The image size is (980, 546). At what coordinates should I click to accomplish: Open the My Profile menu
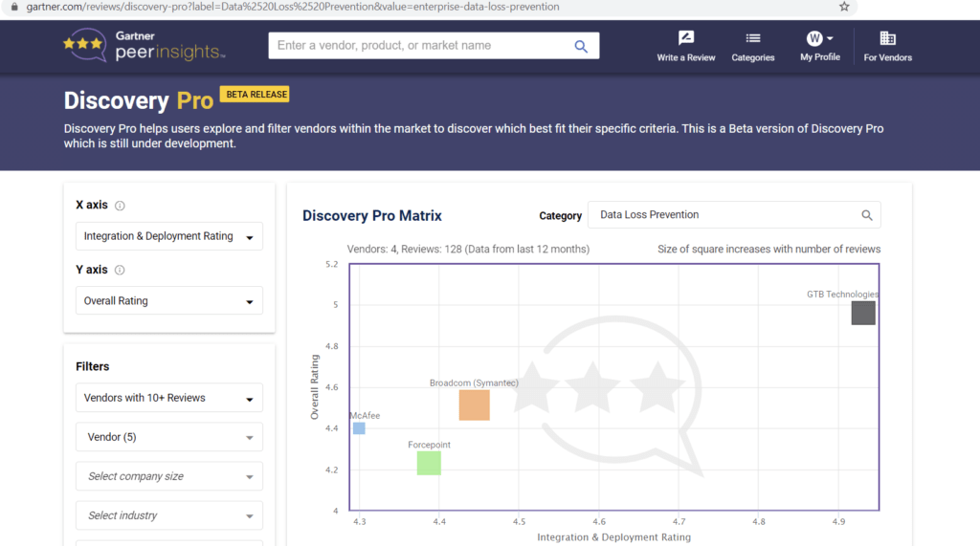click(x=820, y=46)
